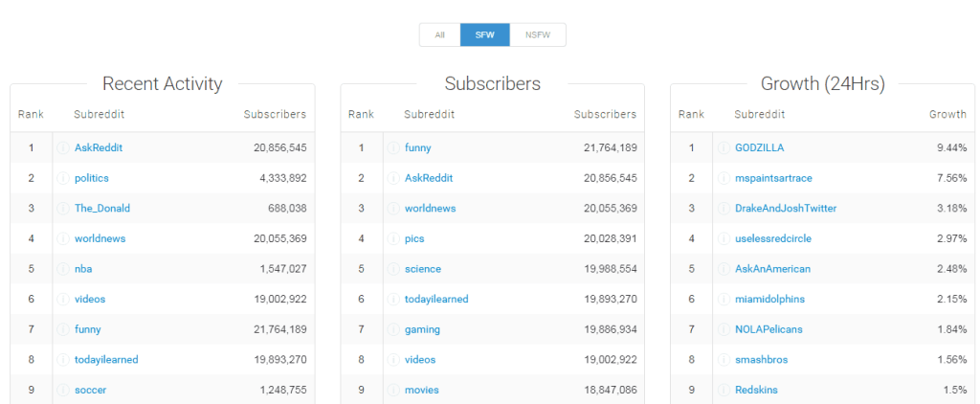Visit mspaintsartrace subreddit link

773,178
